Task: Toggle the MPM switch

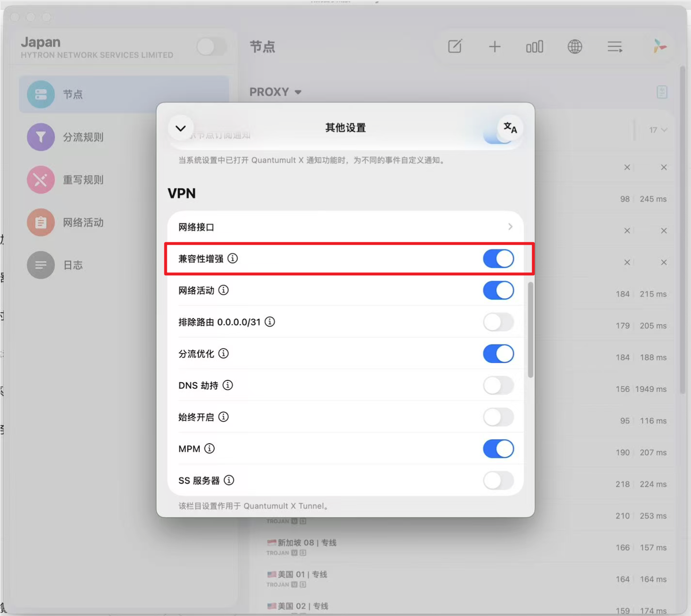Action: point(498,449)
